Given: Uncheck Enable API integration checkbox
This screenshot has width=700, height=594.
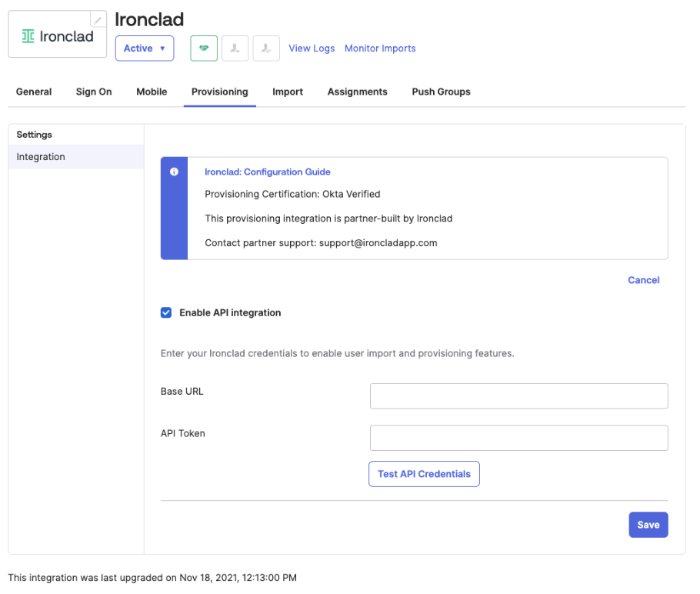Looking at the screenshot, I should pos(166,312).
